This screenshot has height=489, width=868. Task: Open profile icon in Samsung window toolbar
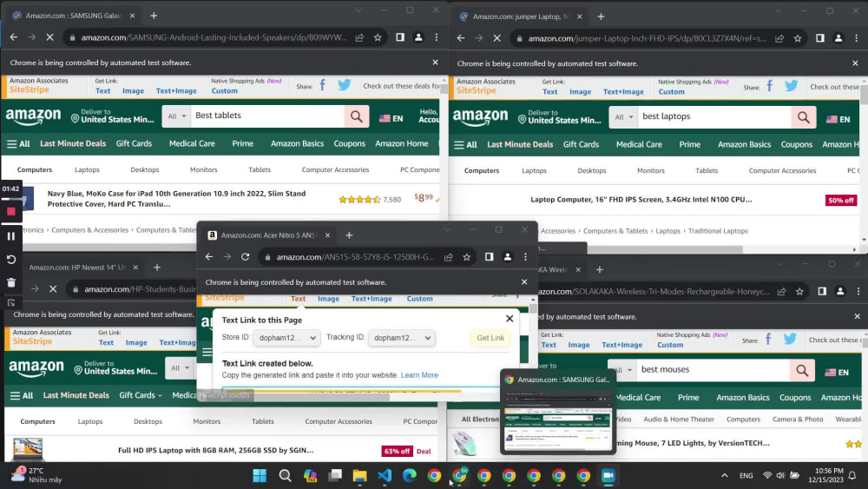418,37
